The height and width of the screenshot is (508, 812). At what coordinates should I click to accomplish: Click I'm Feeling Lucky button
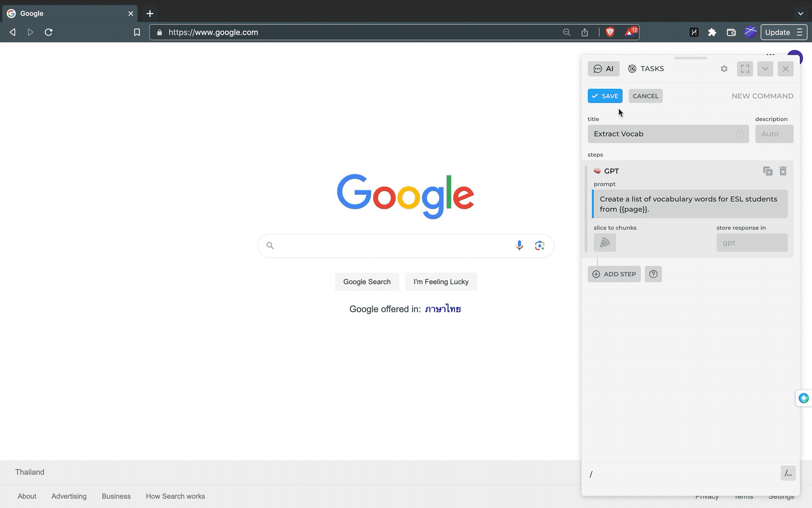[x=441, y=282]
